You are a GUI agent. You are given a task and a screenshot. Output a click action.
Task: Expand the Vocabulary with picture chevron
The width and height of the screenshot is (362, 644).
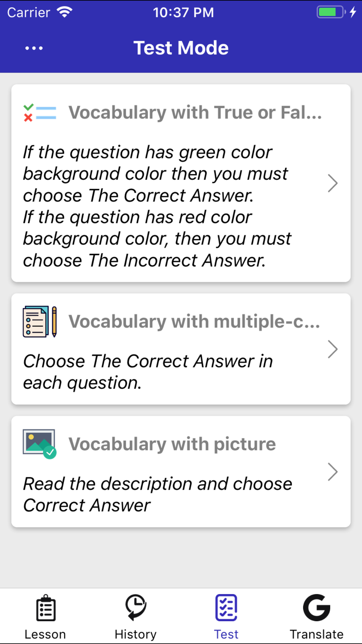333,472
